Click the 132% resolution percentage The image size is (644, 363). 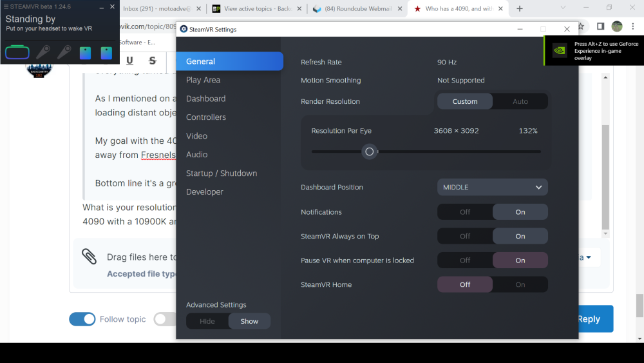coord(528,131)
